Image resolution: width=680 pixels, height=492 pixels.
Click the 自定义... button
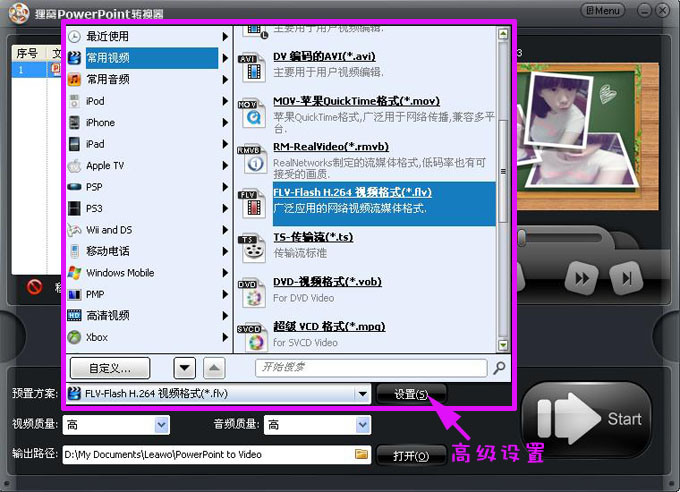[x=110, y=368]
